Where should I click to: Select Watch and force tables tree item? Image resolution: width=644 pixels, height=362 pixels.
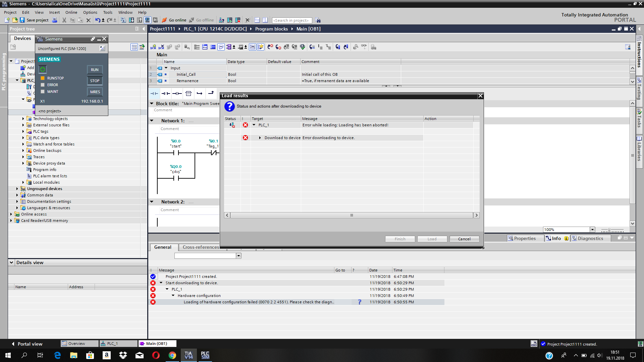pos(54,144)
